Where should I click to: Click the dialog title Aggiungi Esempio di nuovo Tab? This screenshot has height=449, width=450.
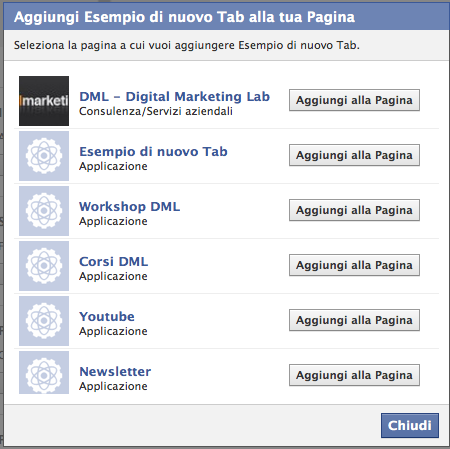[x=184, y=17]
